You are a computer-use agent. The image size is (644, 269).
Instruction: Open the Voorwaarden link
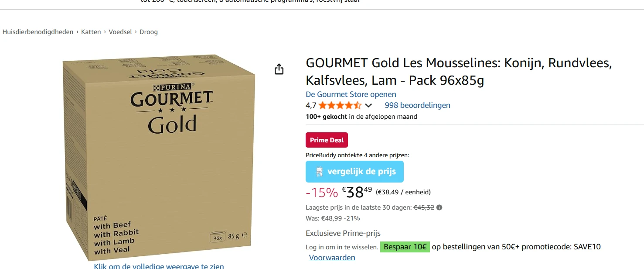point(332,258)
